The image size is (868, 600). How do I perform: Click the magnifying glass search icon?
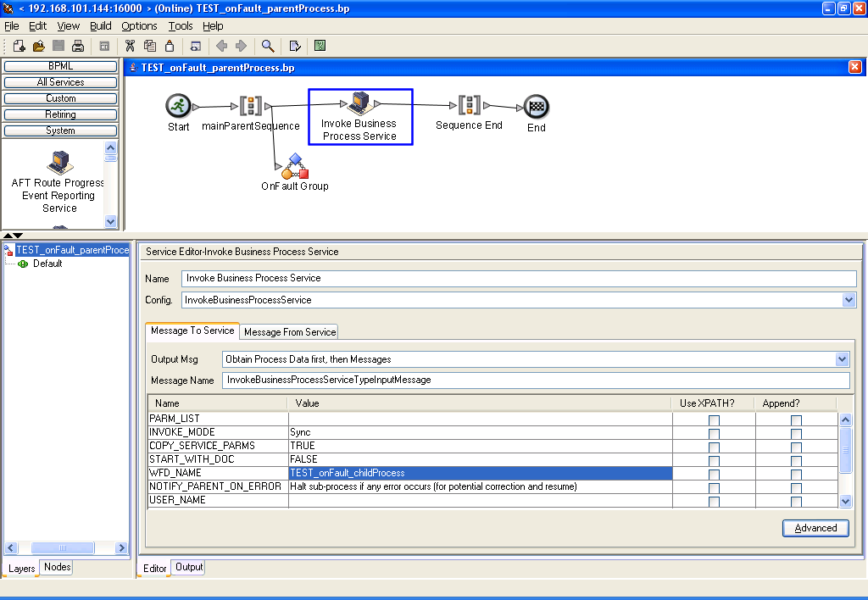pyautogui.click(x=268, y=46)
